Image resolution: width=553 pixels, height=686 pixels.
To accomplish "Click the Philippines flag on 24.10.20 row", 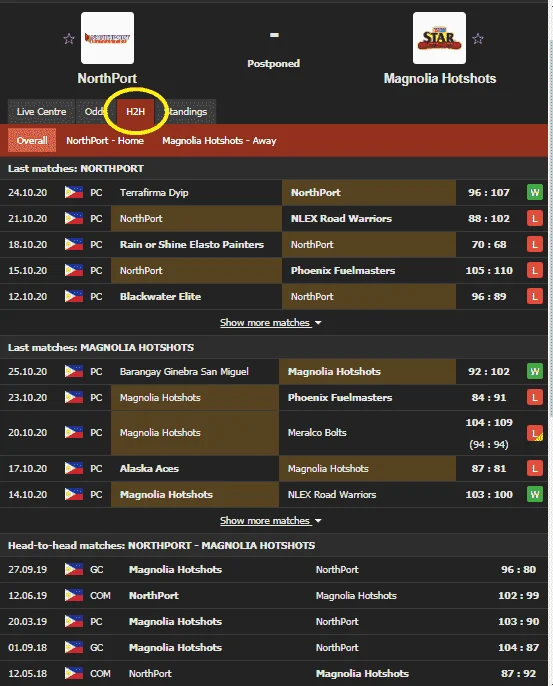I will (74, 192).
